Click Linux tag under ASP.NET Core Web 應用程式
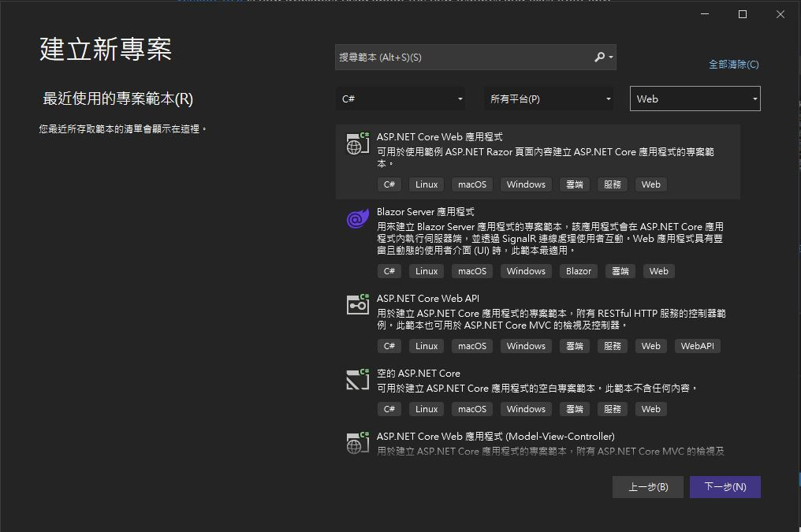801x532 pixels. [x=427, y=184]
